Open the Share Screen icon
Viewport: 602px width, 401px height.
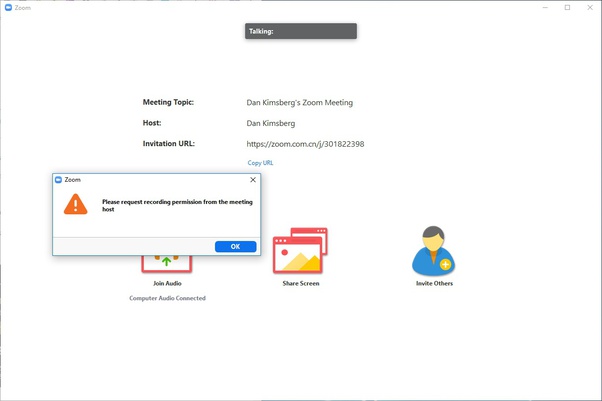point(300,250)
